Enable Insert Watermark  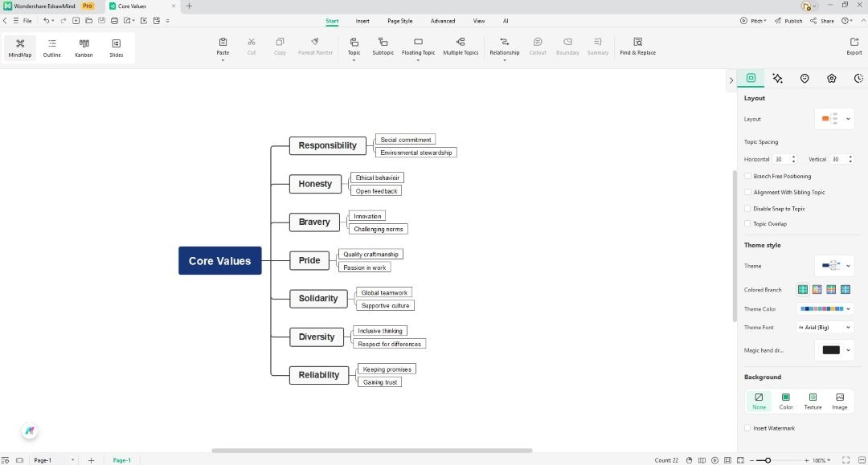point(747,428)
